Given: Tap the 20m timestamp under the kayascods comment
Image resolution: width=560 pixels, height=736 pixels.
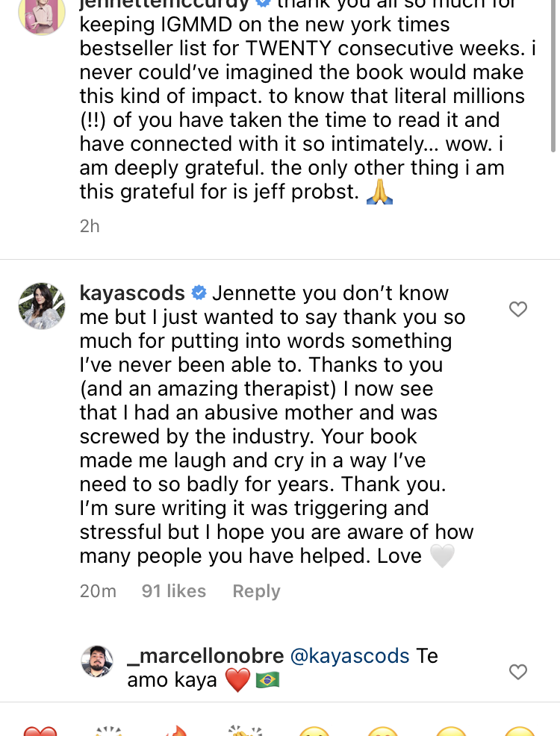Looking at the screenshot, I should point(98,591).
